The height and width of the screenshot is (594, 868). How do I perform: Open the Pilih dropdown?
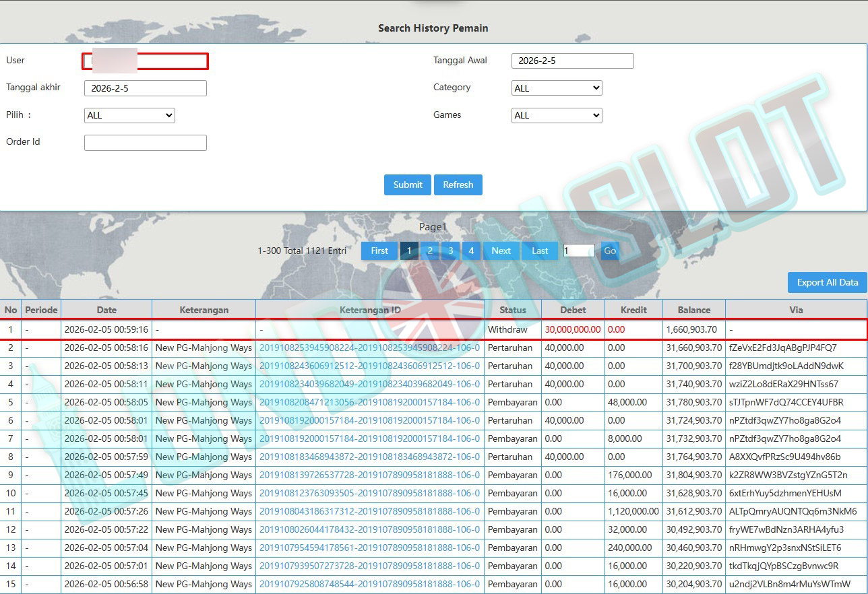pos(129,115)
